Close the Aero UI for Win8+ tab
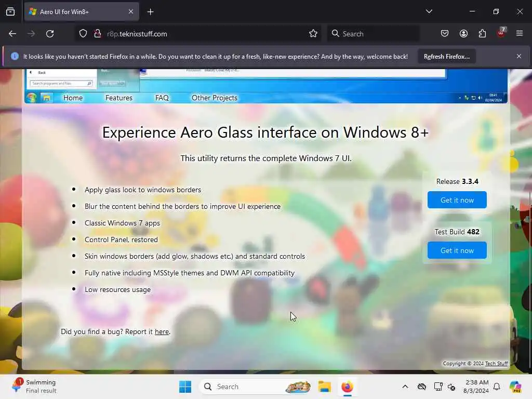This screenshot has width=532, height=399. coord(131,11)
